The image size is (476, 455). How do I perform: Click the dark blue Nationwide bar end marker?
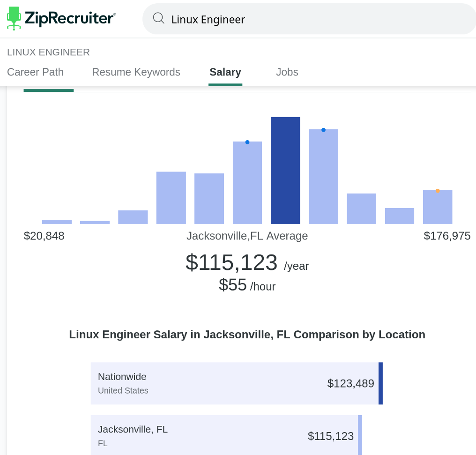[380, 383]
